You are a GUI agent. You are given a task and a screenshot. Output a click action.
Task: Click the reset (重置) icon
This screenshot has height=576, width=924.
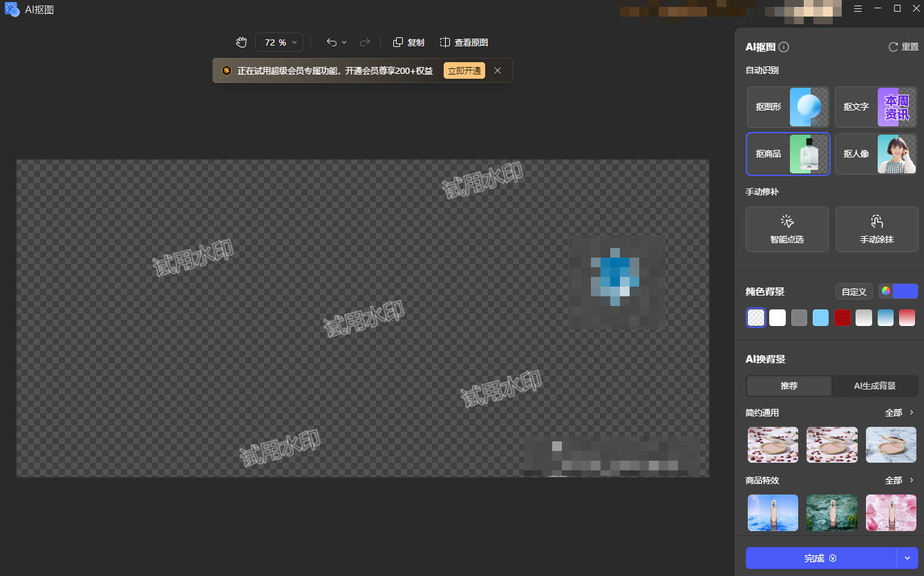(893, 47)
